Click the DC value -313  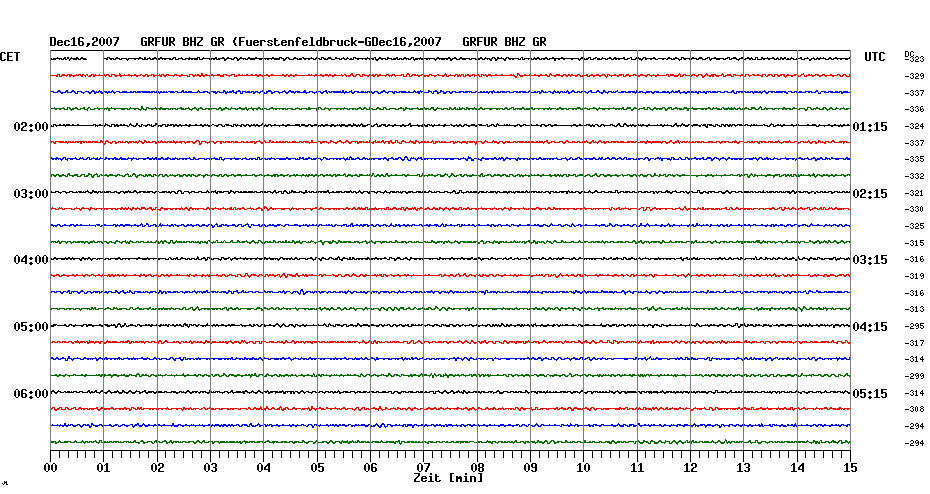[x=914, y=310]
